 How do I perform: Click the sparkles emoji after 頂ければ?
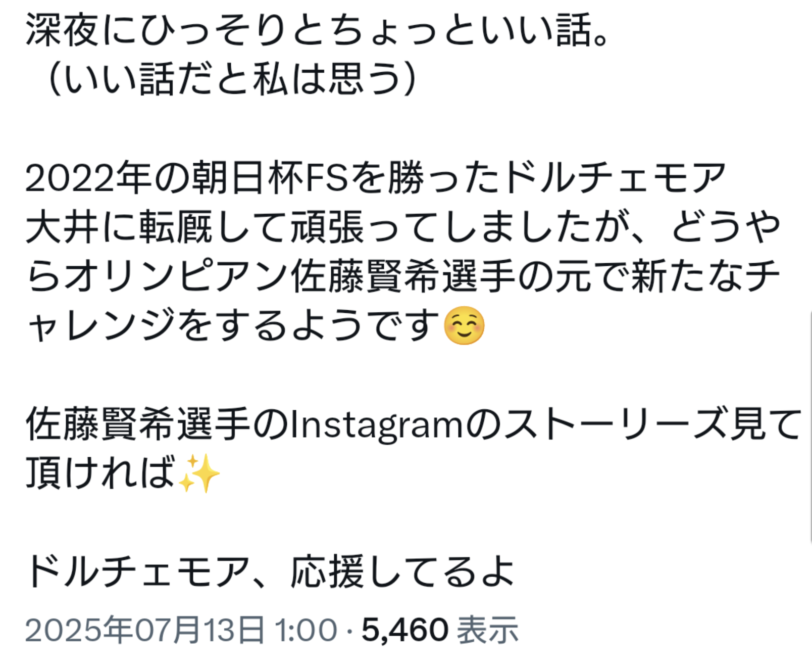[x=199, y=473]
